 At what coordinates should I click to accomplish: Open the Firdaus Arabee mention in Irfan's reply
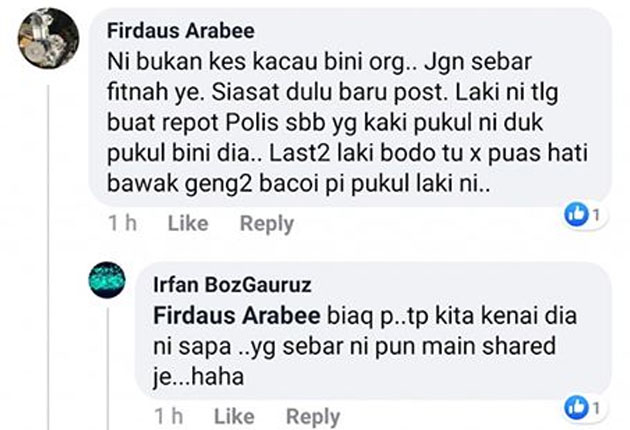point(237,315)
